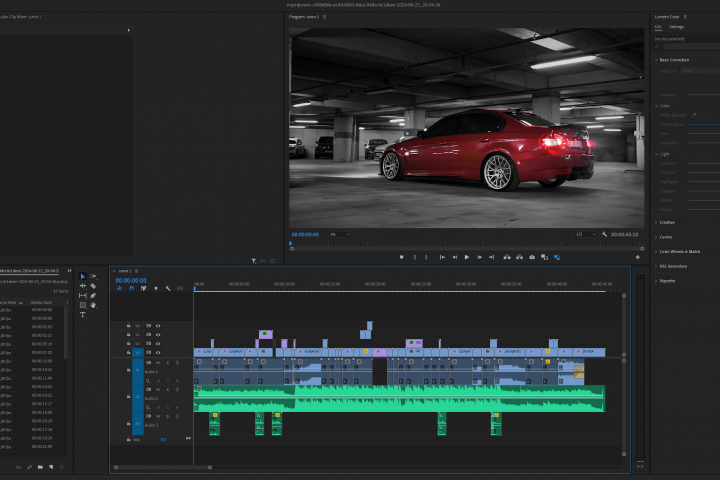Click Export Frame camera icon
The height and width of the screenshot is (480, 720).
[x=532, y=257]
